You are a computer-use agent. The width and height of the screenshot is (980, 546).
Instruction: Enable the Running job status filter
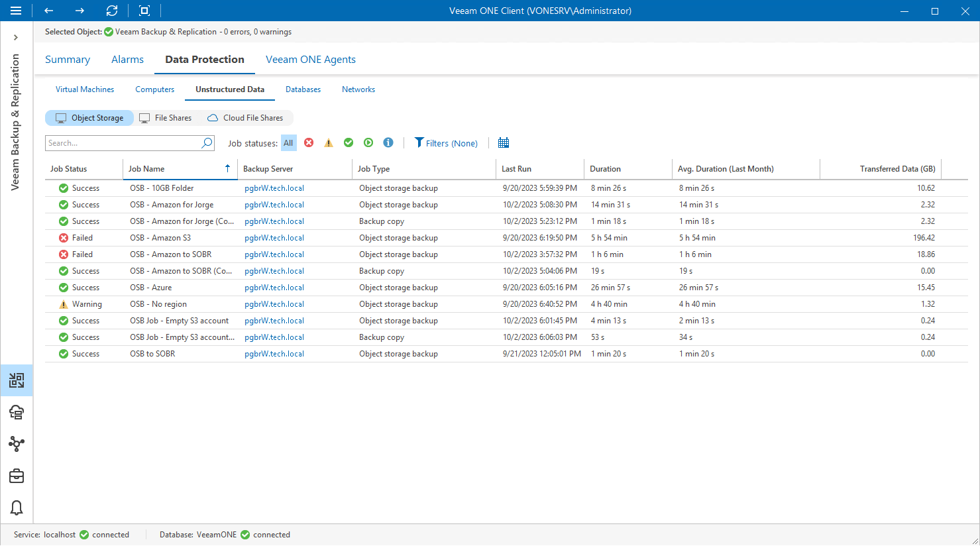pyautogui.click(x=368, y=142)
